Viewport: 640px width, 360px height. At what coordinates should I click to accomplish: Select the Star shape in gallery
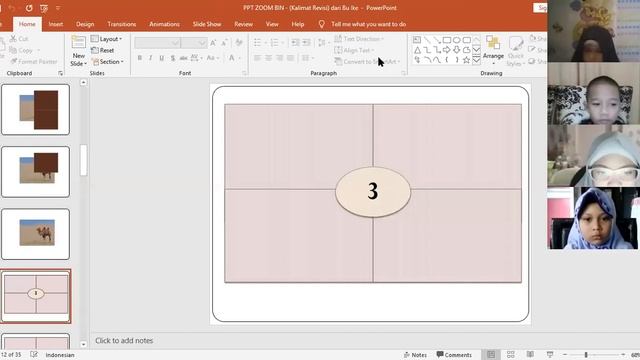467,60
